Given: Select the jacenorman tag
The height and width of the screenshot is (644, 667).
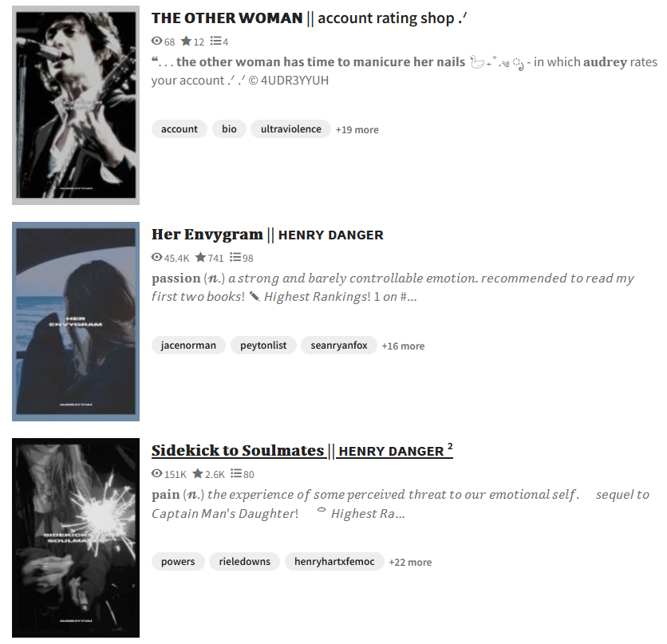Looking at the screenshot, I should (x=188, y=345).
